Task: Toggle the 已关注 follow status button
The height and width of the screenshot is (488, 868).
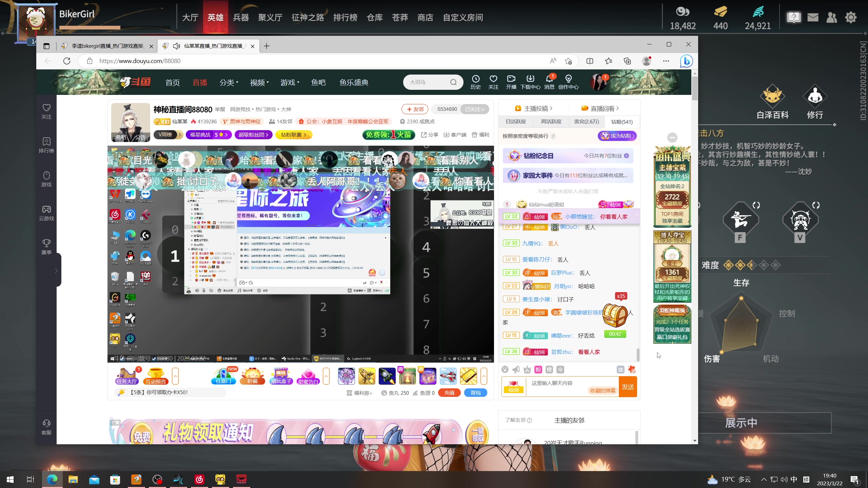Action: [x=475, y=109]
